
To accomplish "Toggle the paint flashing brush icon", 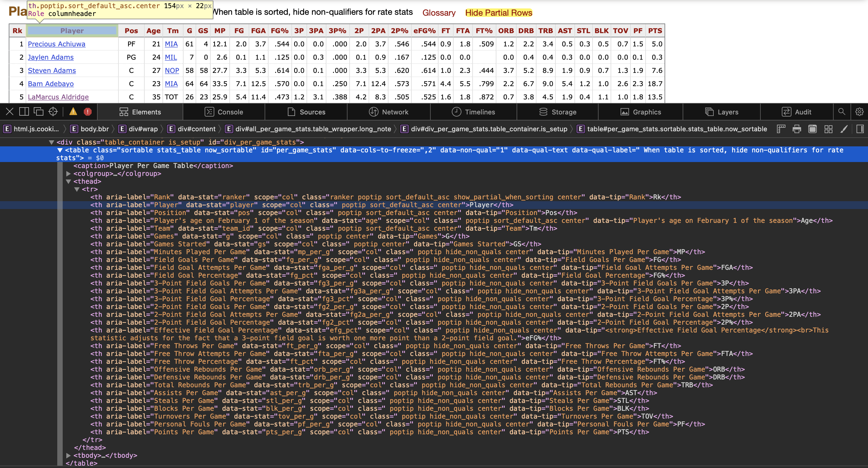I will point(844,129).
